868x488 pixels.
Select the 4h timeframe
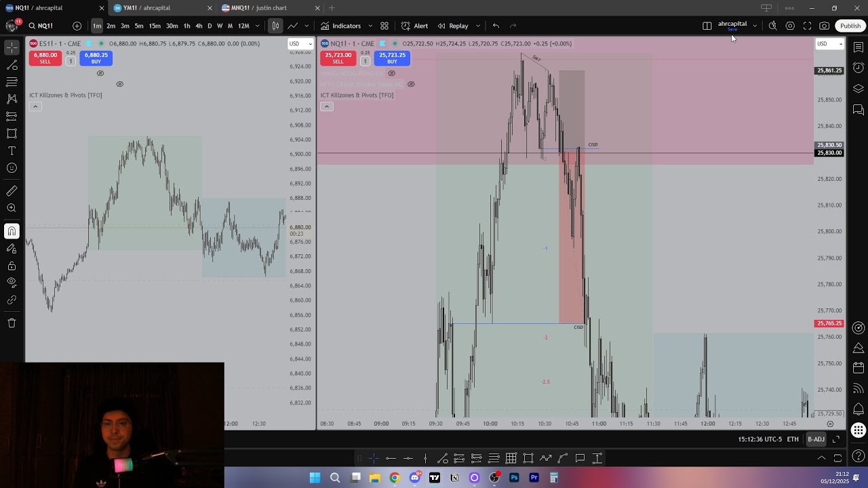199,26
